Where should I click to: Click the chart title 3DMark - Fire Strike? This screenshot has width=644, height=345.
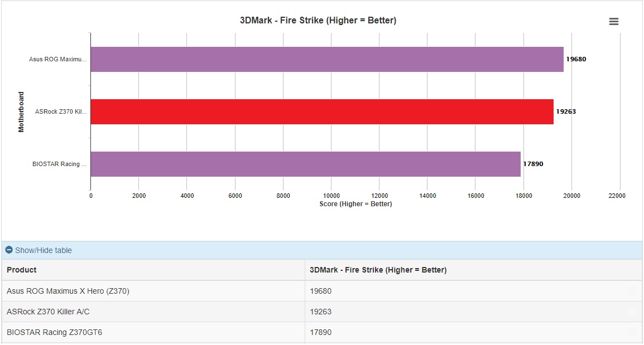click(318, 21)
